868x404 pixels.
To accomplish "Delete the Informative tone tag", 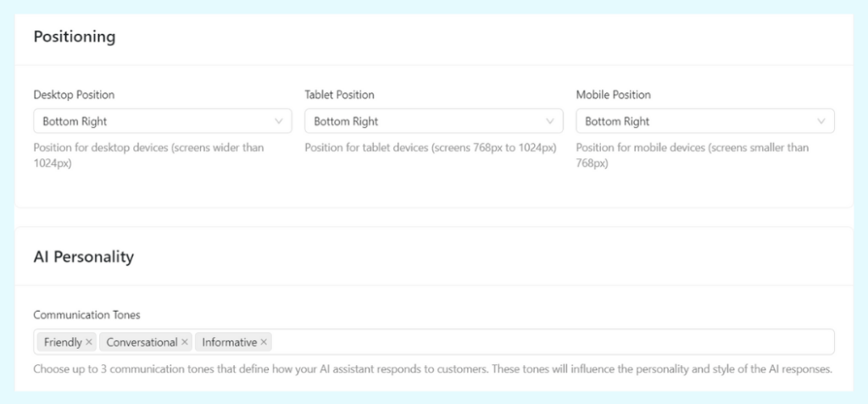I will [264, 342].
